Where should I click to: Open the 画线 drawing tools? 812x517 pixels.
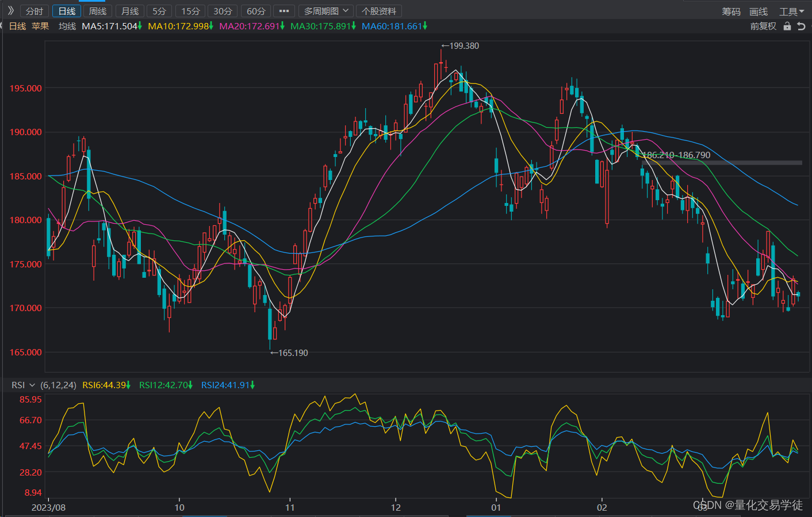pos(759,12)
